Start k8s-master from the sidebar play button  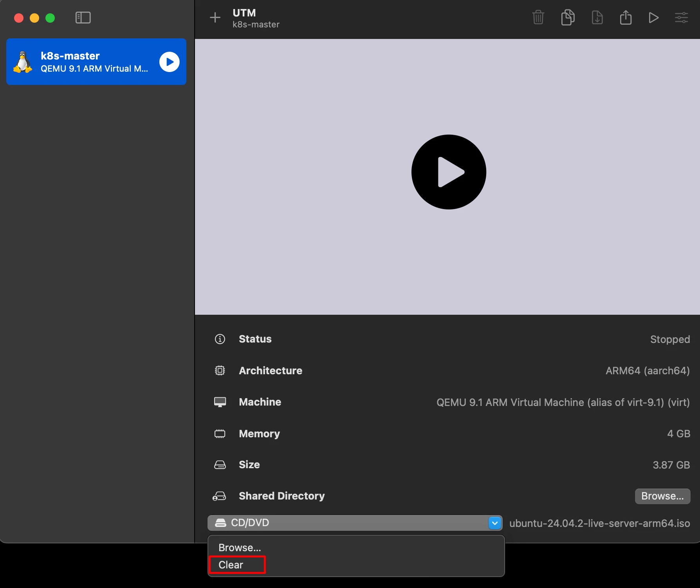[170, 62]
